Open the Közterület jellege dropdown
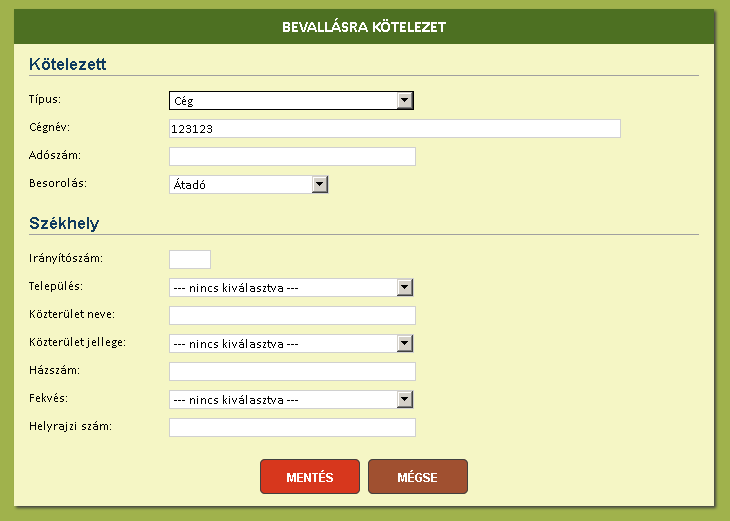This screenshot has height=521, width=730. [x=291, y=344]
